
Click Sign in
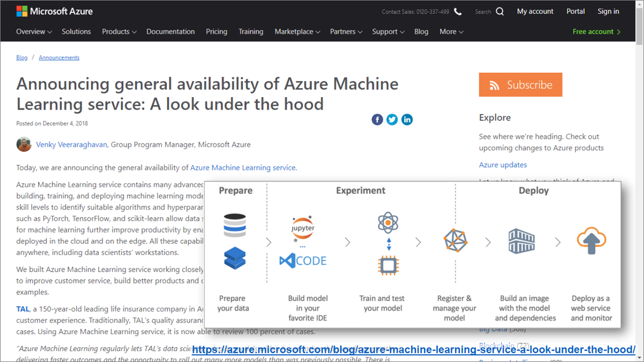(609, 11)
